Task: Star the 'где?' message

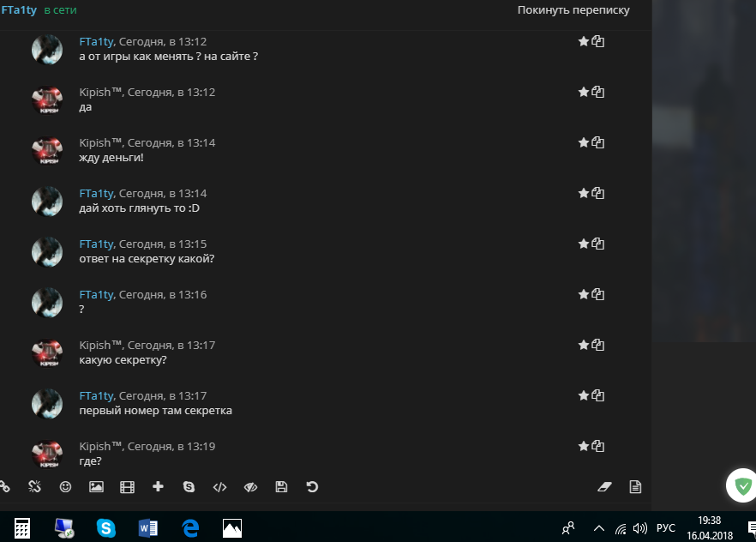Action: (x=584, y=447)
